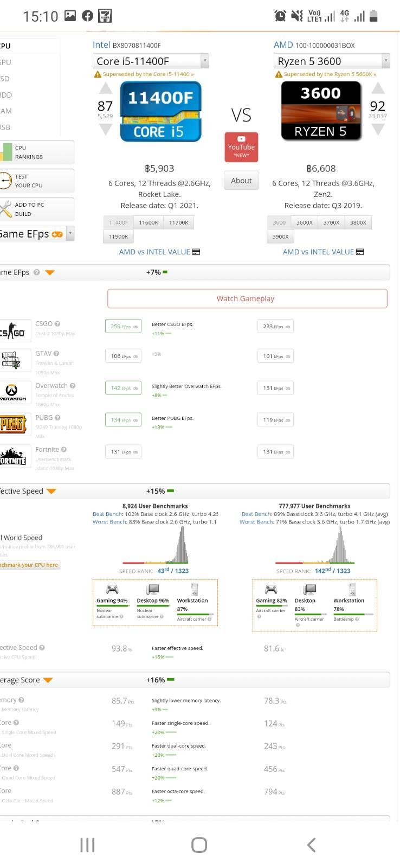This screenshot has width=400, height=868.
Task: Follow Superseded by Ryzen 5 5600X link
Action: [x=330, y=74]
